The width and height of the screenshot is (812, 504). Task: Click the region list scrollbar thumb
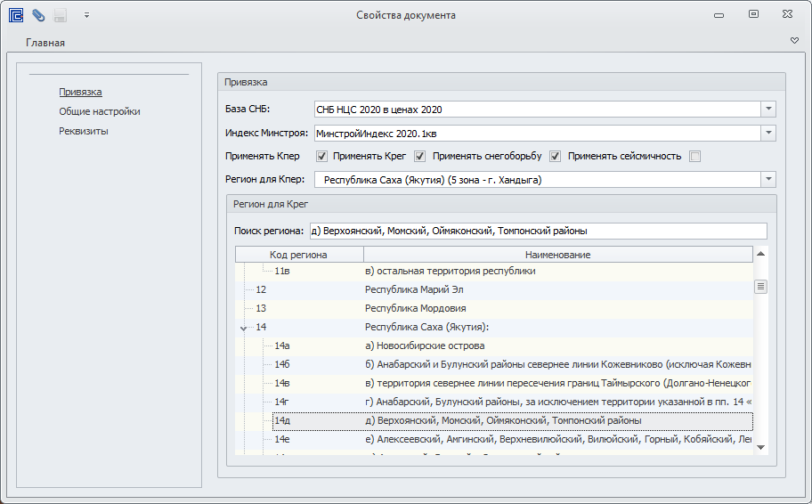760,287
